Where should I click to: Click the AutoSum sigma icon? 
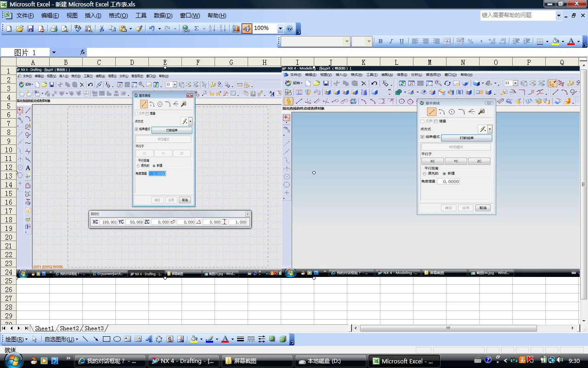[x=197, y=29]
